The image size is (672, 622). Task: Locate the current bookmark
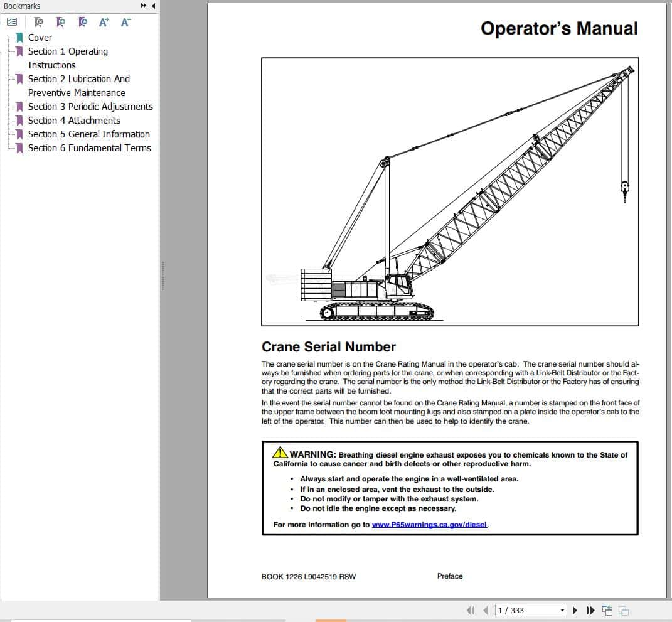pyautogui.click(x=83, y=21)
